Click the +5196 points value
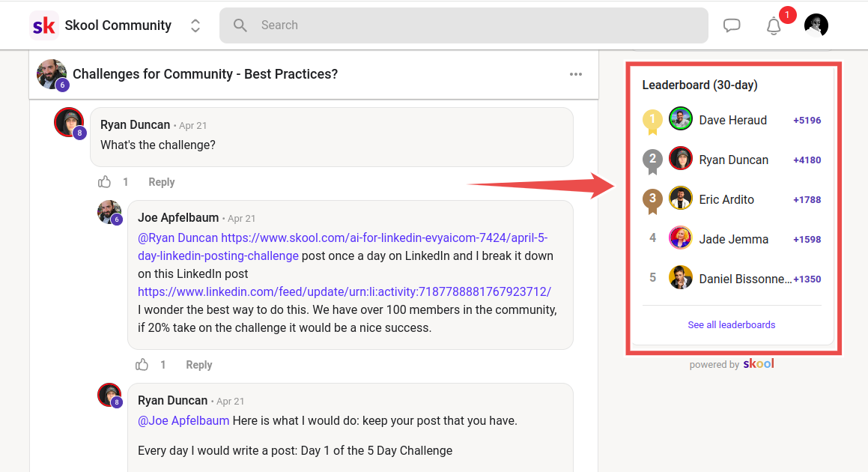This screenshot has width=868, height=472. (x=807, y=120)
